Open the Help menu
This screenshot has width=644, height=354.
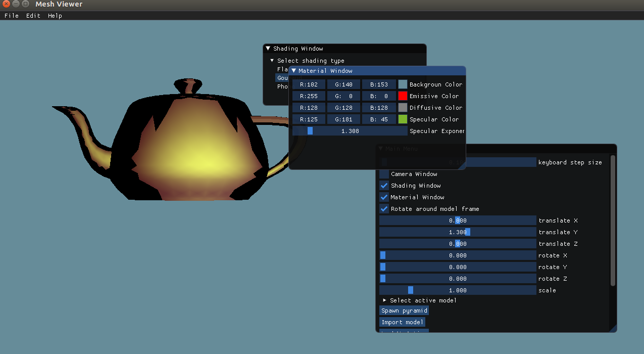[x=55, y=16]
